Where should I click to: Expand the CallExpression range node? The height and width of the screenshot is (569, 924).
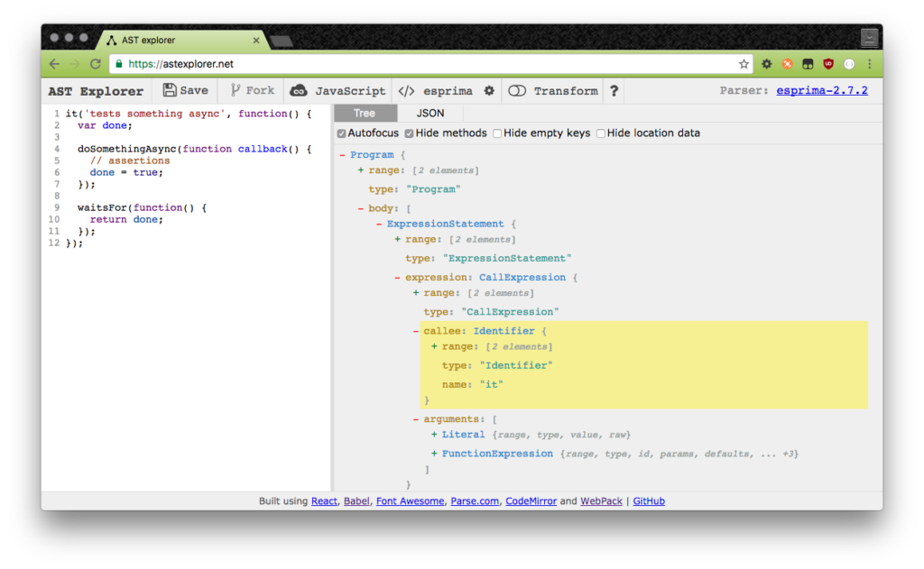click(415, 293)
